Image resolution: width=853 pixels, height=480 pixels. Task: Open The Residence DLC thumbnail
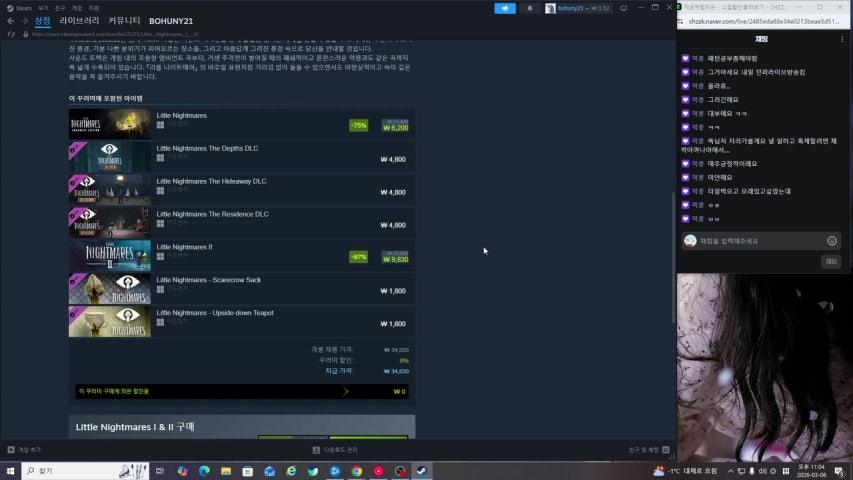coord(109,223)
